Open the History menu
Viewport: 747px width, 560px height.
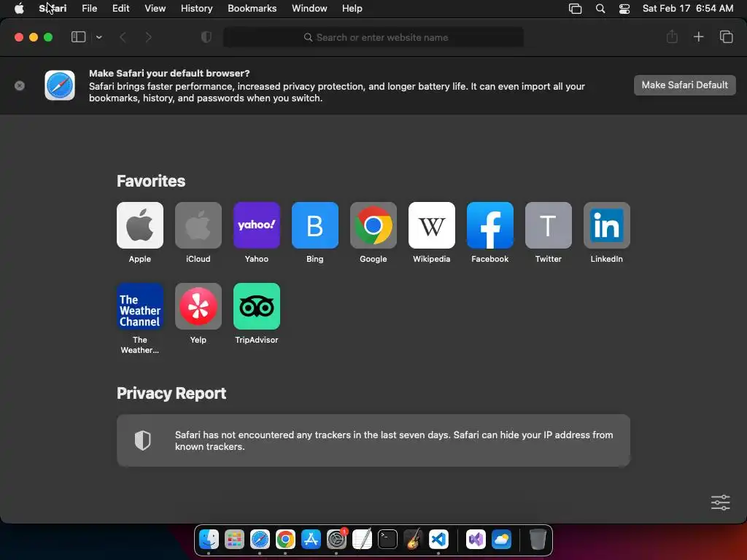click(197, 9)
